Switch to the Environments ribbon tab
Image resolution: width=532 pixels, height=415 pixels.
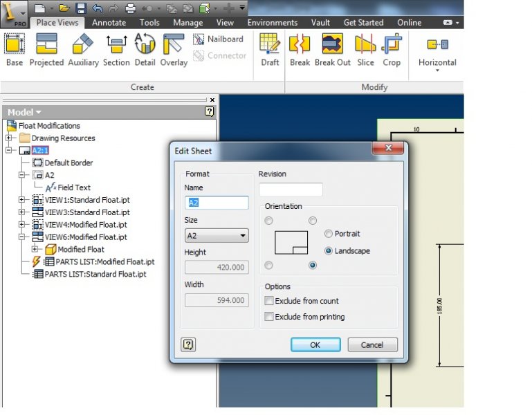click(x=273, y=23)
